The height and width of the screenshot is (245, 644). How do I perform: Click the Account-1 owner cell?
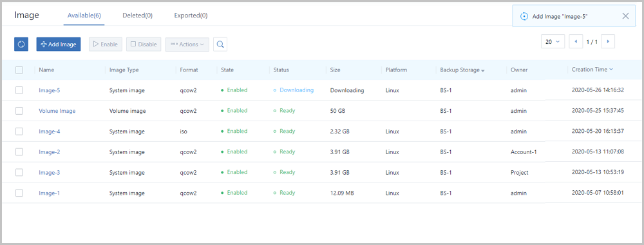tap(524, 152)
